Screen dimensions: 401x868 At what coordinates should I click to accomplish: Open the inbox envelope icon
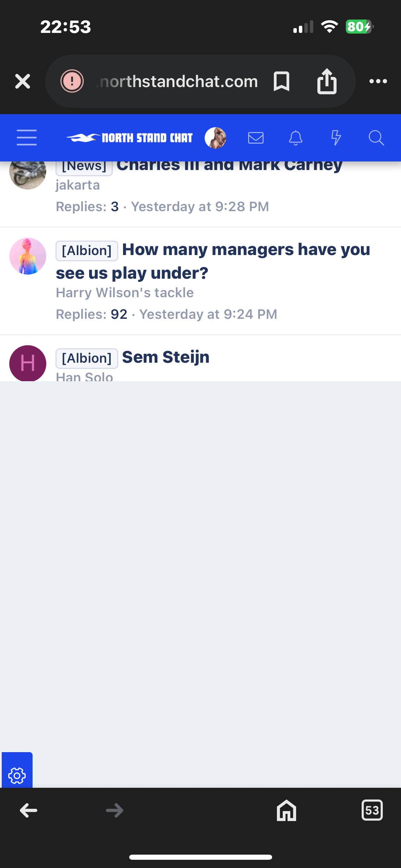pos(256,138)
